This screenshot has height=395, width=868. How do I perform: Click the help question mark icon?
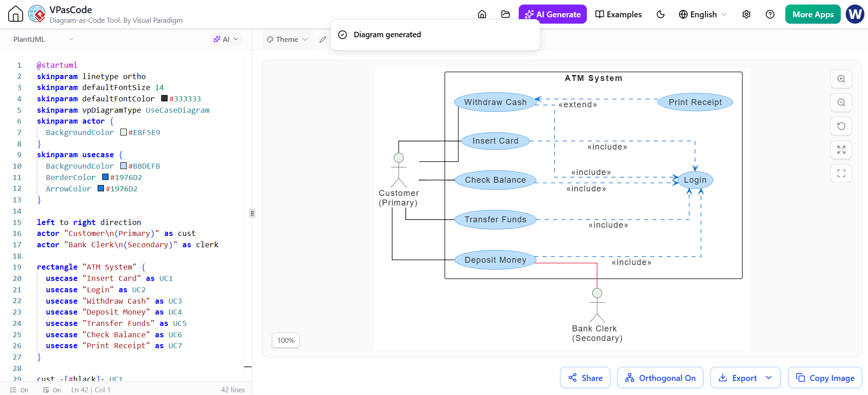[770, 14]
